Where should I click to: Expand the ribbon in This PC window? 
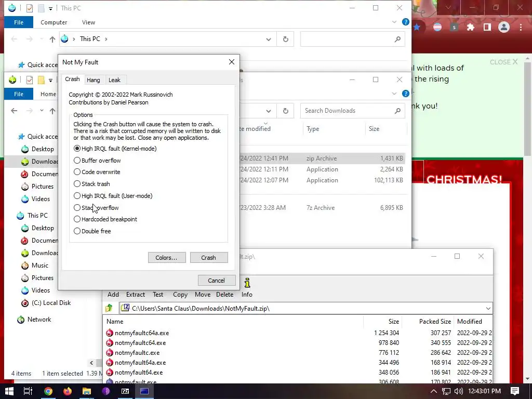pos(394,22)
